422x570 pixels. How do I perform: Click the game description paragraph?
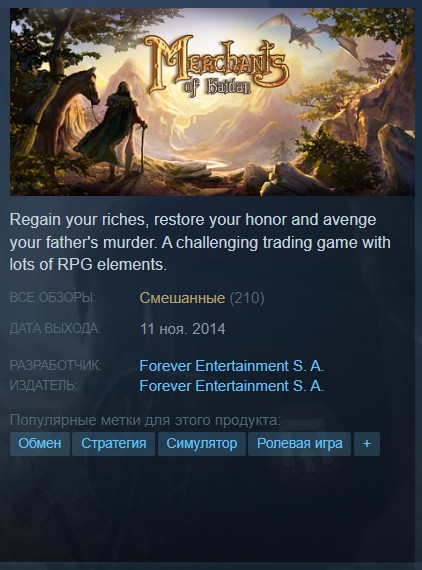click(x=200, y=242)
